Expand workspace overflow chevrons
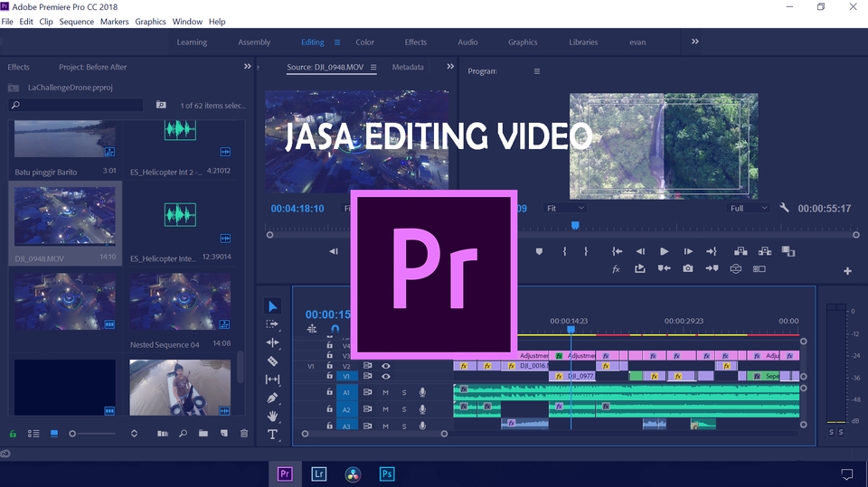868x487 pixels. 694,42
